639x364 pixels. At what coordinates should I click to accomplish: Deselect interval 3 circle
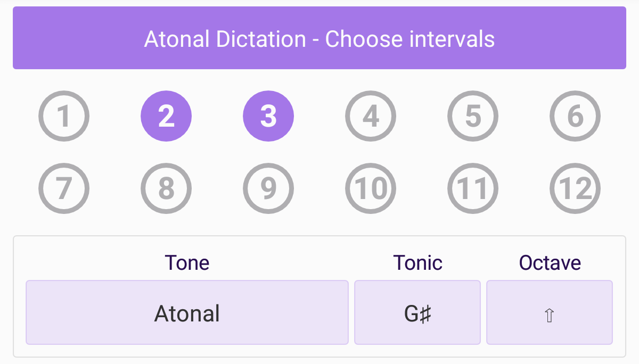coord(268,116)
